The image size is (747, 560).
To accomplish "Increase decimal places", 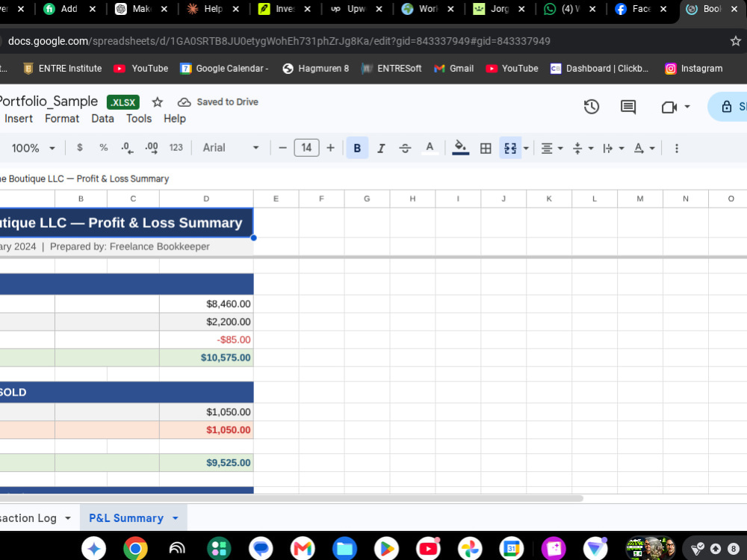I will 152,148.
